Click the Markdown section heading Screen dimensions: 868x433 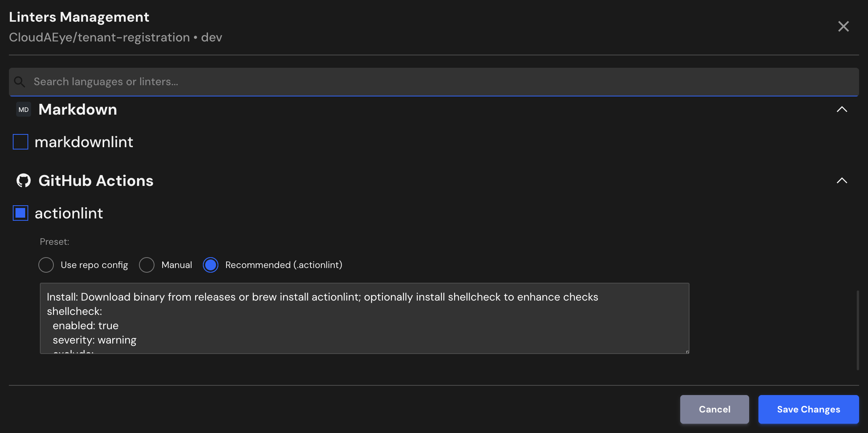tap(78, 110)
